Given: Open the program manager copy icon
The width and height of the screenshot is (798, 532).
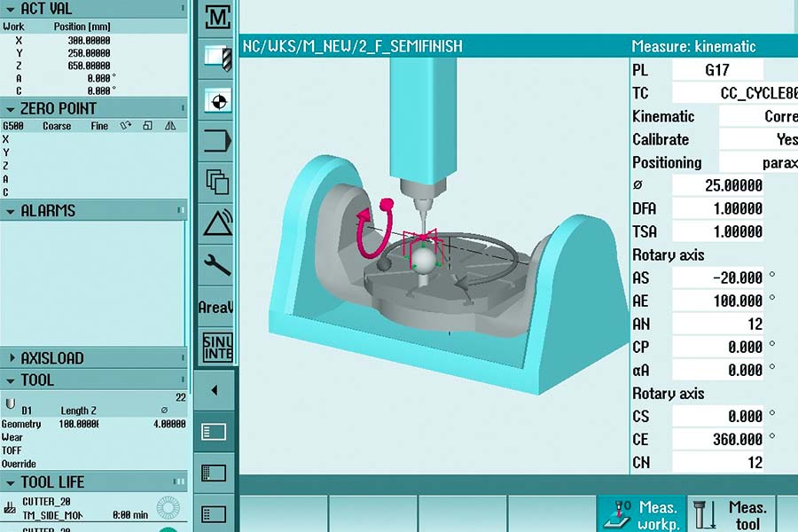Looking at the screenshot, I should point(217,183).
